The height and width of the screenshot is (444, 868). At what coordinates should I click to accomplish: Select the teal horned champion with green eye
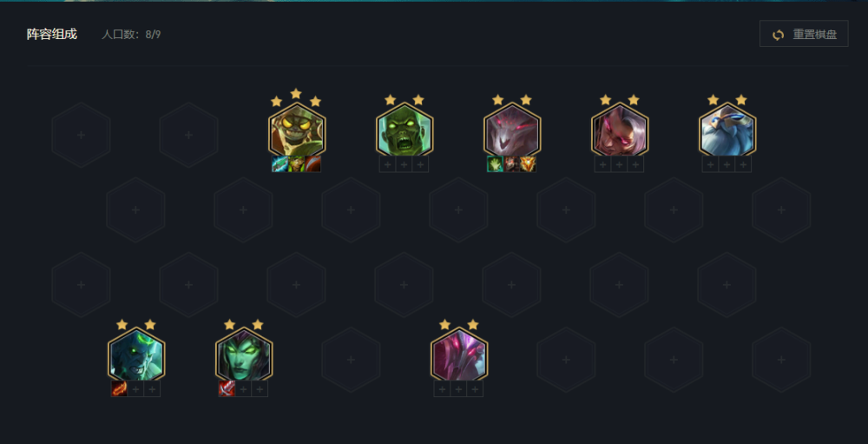coord(136,357)
